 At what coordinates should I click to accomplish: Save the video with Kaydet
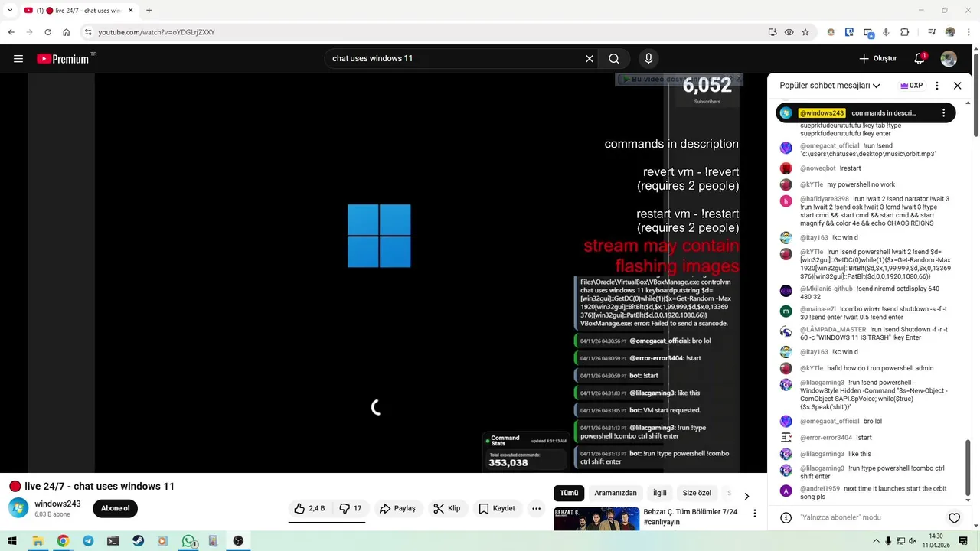click(496, 508)
